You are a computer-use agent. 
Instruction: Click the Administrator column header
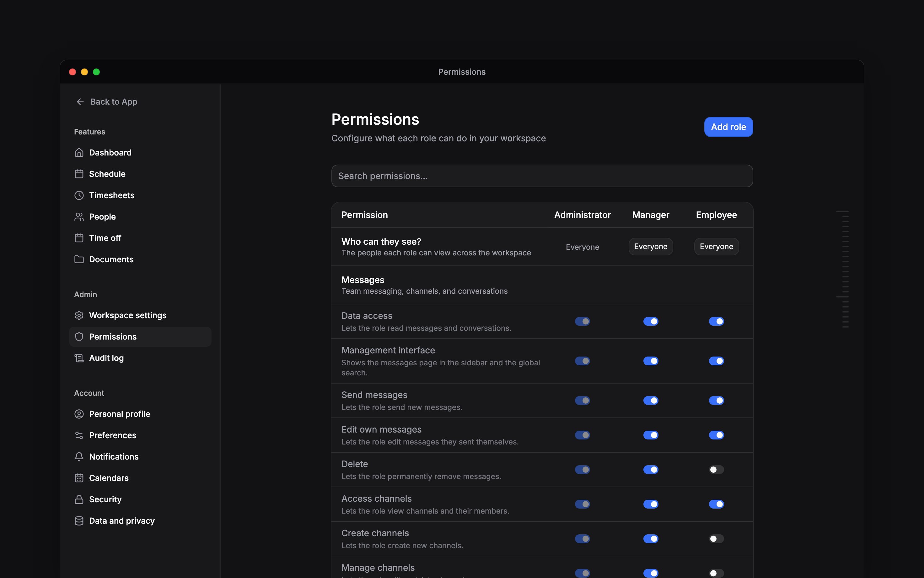(582, 215)
